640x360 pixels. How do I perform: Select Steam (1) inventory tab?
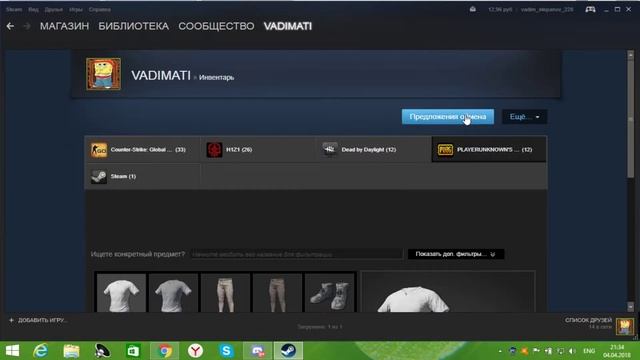pyautogui.click(x=142, y=176)
